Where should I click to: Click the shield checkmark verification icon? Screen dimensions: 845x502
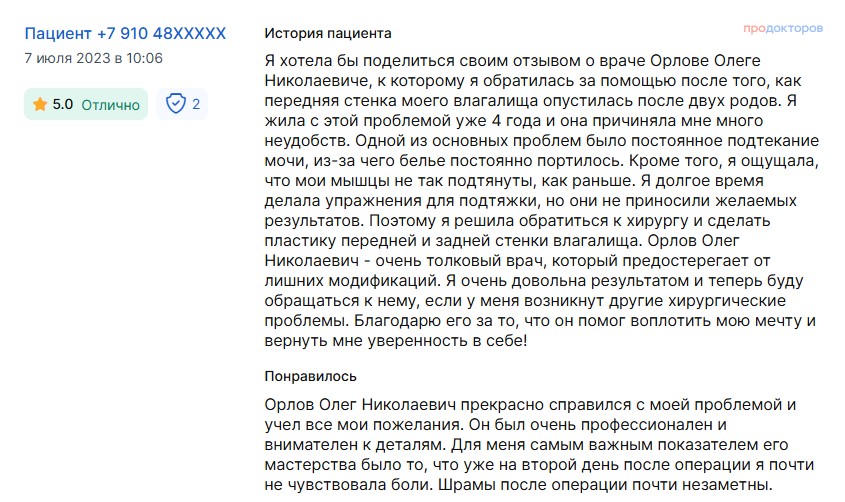pyautogui.click(x=176, y=104)
